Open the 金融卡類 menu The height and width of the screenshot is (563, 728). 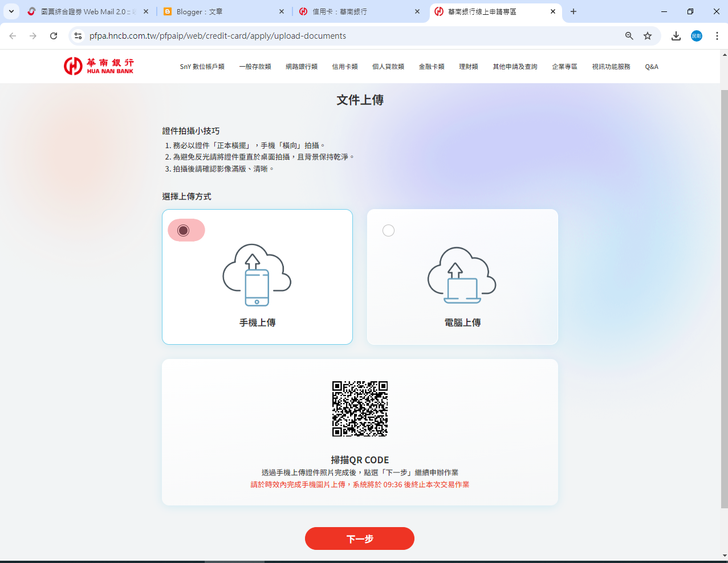(432, 67)
